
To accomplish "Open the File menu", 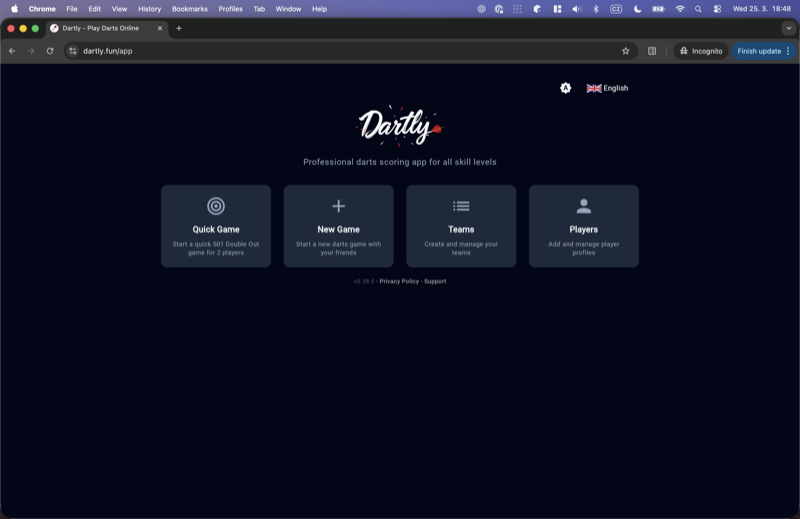I will tap(72, 9).
